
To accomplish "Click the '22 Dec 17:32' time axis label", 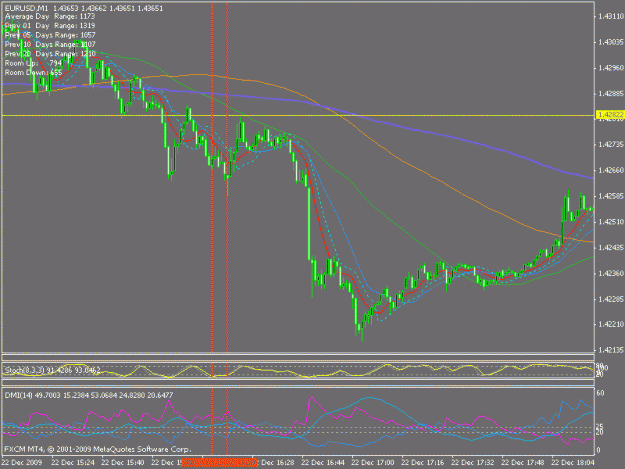I will [473, 463].
